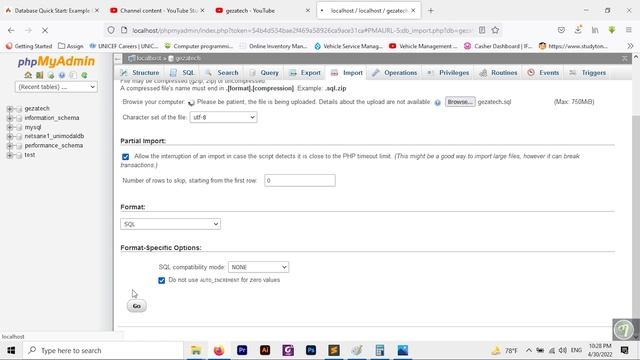The image size is (640, 360).
Task: Expand the netsane1_unimodaldb tree node
Action: click(9, 136)
